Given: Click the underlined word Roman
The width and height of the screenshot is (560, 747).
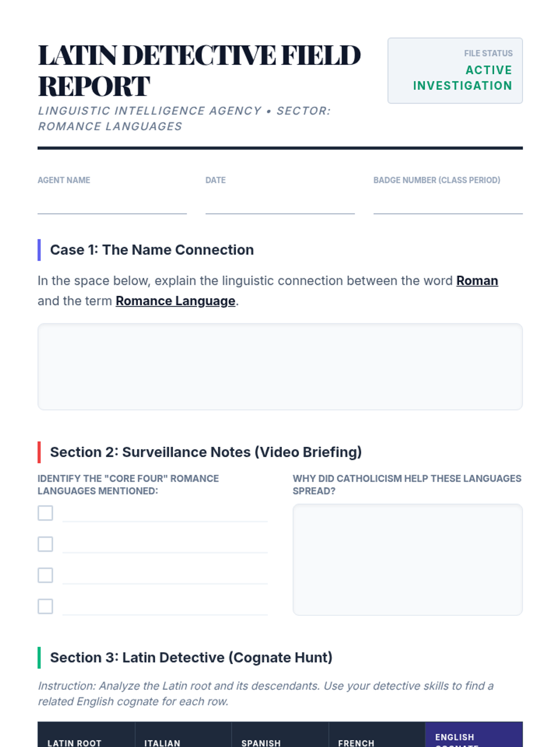Looking at the screenshot, I should click(477, 281).
